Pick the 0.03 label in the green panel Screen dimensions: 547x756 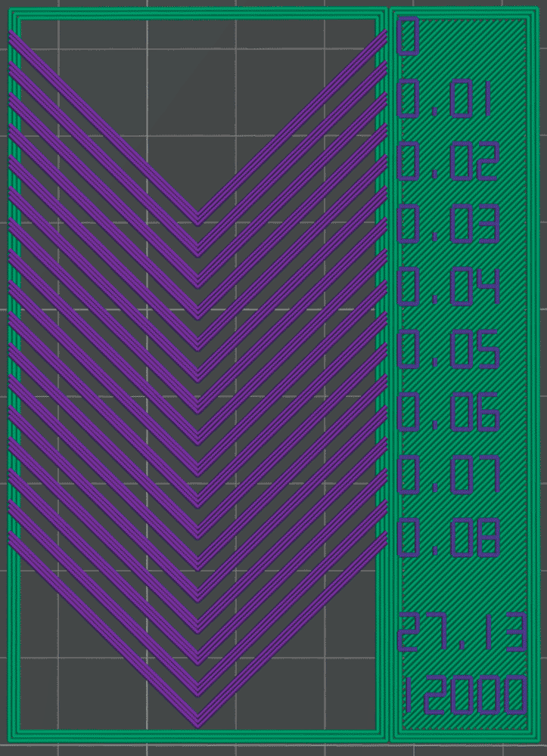coord(447,225)
